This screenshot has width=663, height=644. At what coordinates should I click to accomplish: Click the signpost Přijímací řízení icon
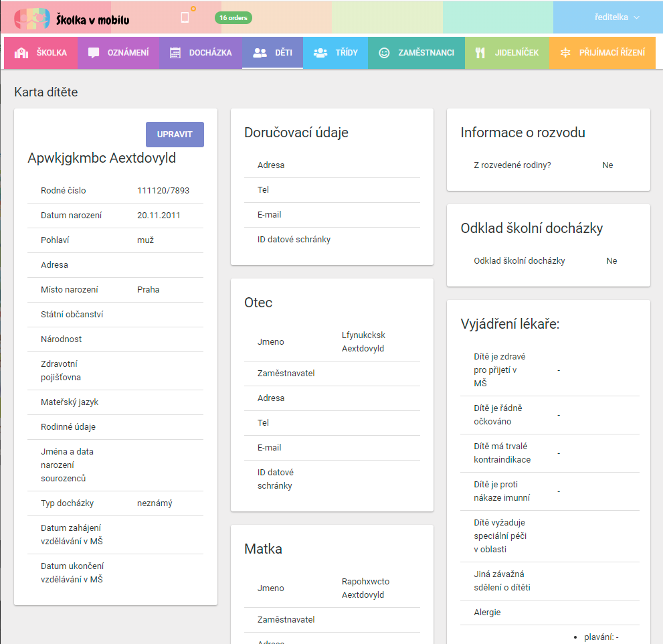click(x=565, y=53)
